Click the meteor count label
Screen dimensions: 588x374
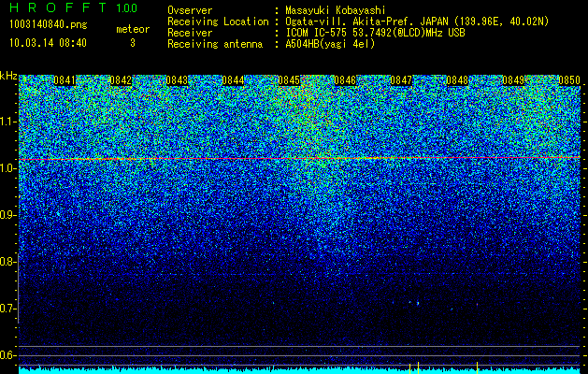click(133, 29)
